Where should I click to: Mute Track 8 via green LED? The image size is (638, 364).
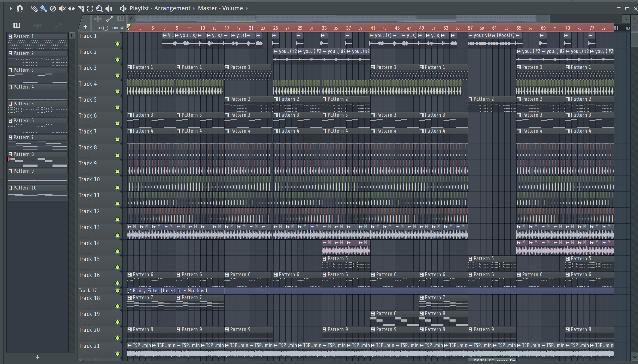117,155
